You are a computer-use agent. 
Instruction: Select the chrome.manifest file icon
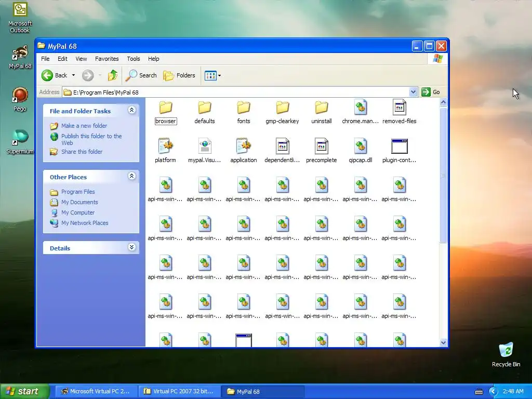coord(361,107)
